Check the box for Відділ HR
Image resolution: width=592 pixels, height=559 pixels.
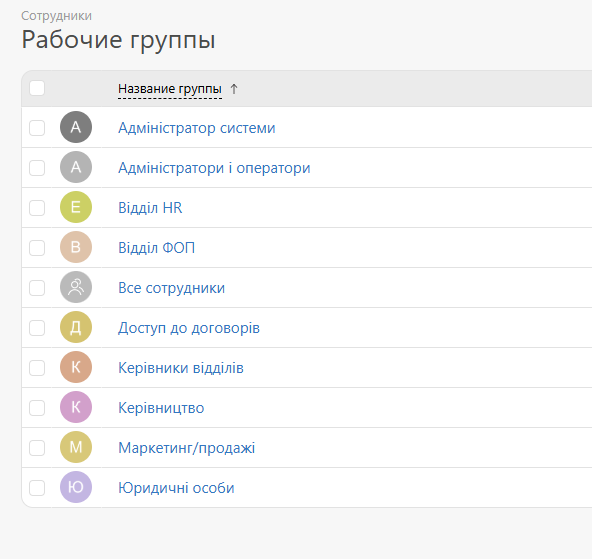37,208
